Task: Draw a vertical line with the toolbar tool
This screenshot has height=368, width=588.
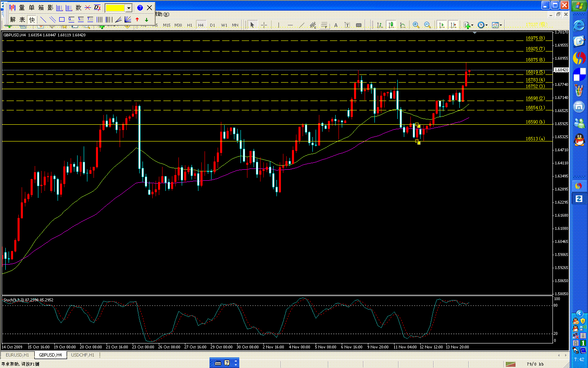Action: click(278, 25)
